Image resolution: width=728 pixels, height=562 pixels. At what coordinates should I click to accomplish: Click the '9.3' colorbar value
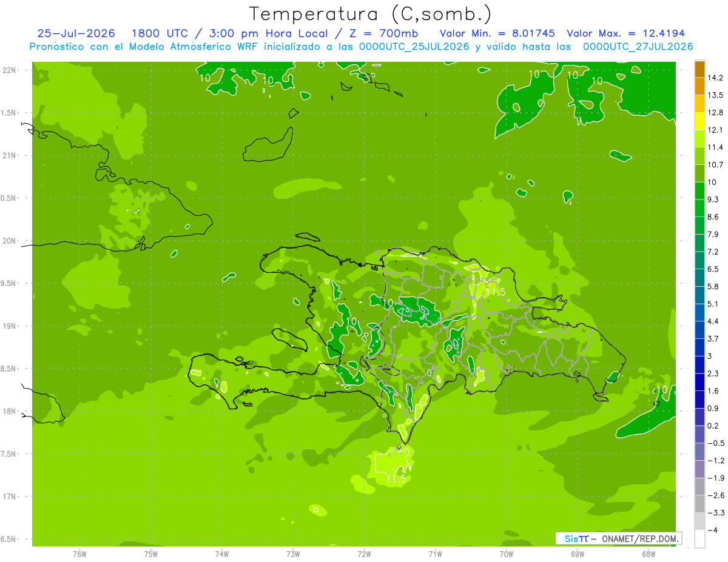click(x=714, y=199)
